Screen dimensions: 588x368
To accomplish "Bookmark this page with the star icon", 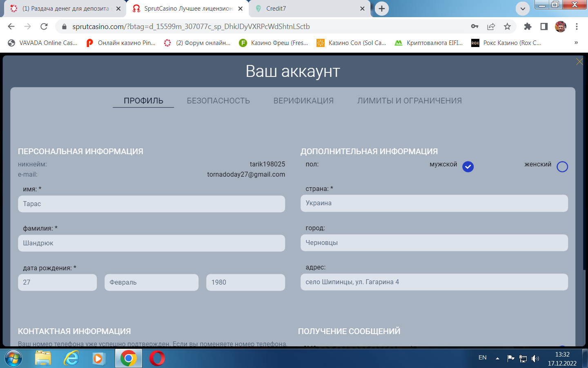I will point(507,27).
